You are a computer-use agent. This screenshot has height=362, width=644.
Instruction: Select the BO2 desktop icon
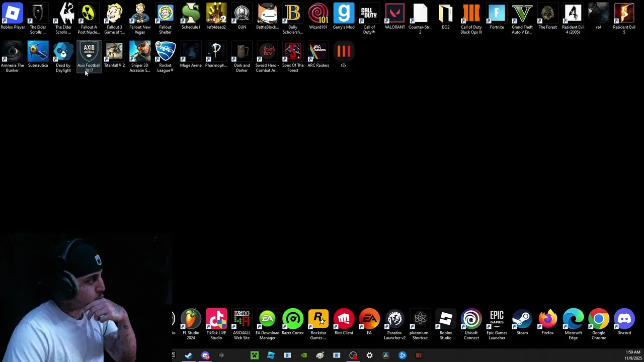tap(446, 17)
